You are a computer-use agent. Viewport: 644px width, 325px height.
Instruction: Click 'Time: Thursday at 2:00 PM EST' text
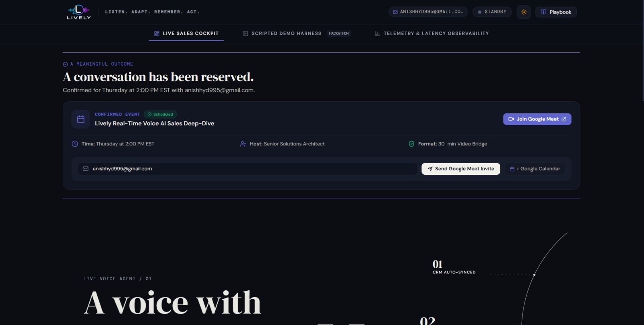click(x=118, y=144)
